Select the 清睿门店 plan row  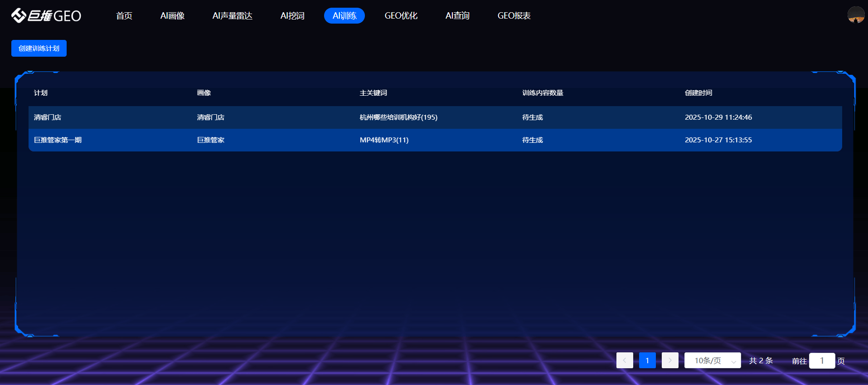(48, 117)
